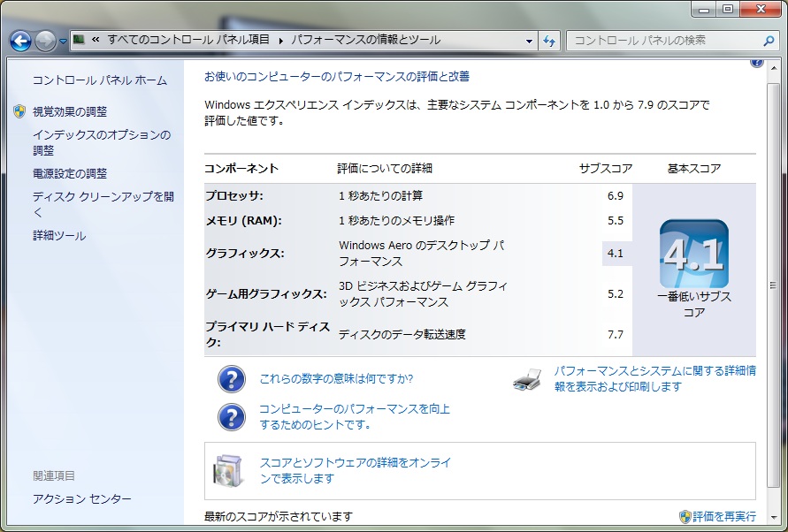Click shield icon beside 評価を再実行

685,516
